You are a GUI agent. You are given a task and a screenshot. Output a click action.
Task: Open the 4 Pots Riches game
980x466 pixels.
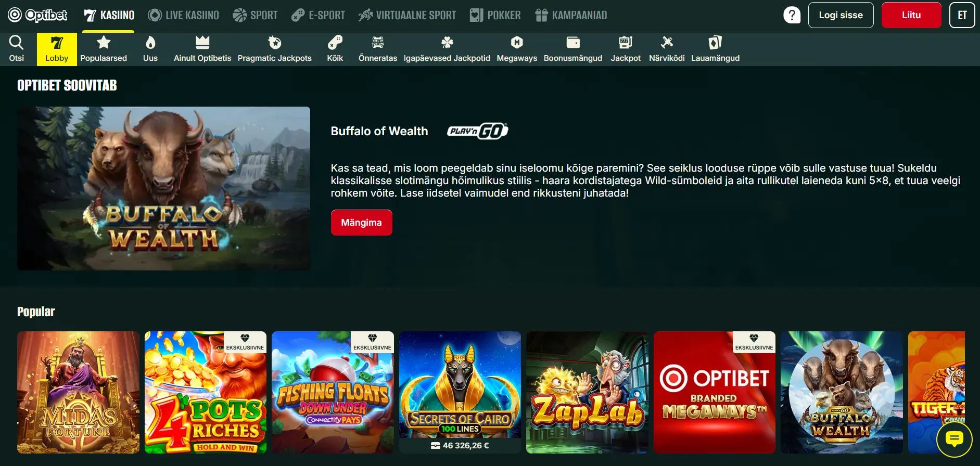(206, 392)
